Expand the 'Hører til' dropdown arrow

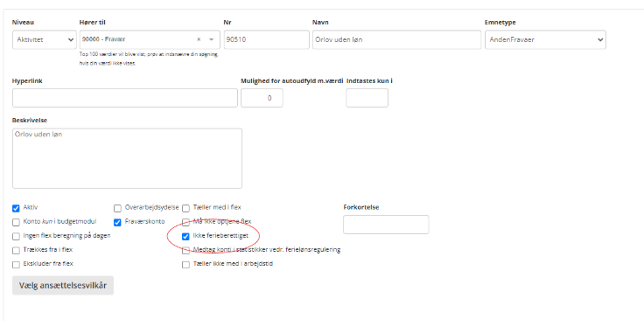pyautogui.click(x=212, y=39)
